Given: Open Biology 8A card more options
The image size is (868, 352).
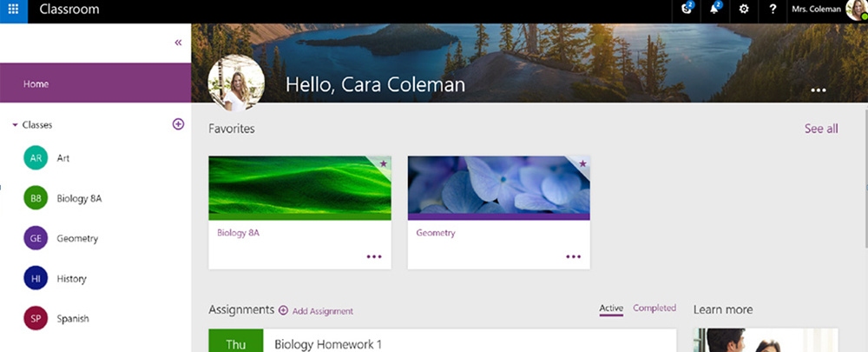Looking at the screenshot, I should coord(374,256).
